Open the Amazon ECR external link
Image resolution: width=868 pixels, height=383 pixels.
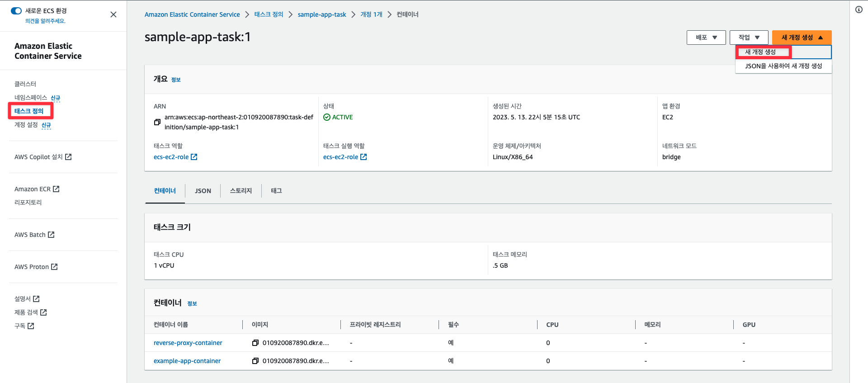point(37,189)
